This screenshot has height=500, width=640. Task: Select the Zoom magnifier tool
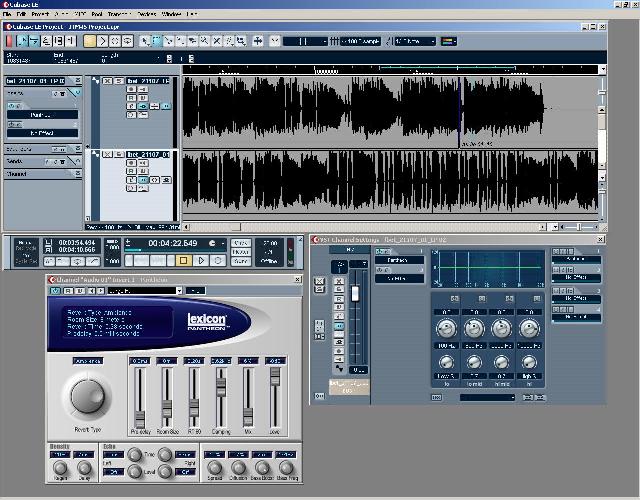pos(204,41)
